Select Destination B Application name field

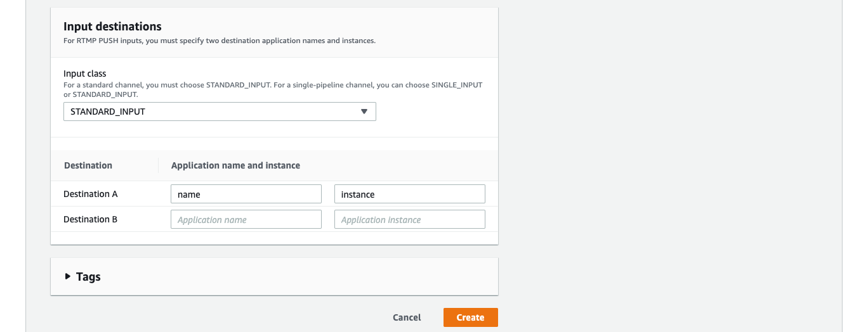[246, 219]
